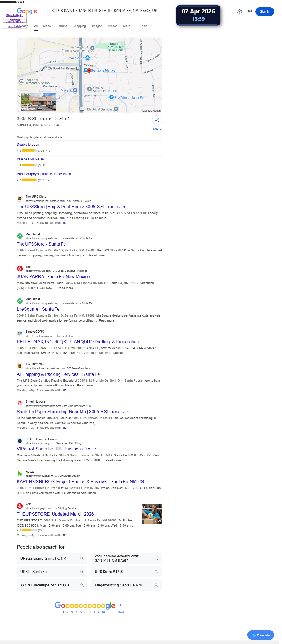The width and height of the screenshot is (282, 644).
Task: Click the Share icon under the map
Action: [x=157, y=120]
